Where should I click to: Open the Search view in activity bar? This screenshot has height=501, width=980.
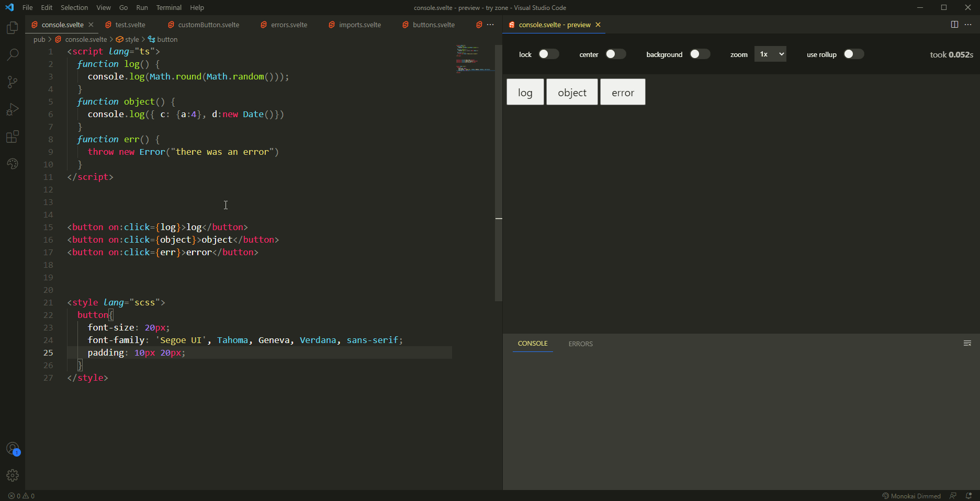[x=13, y=54]
